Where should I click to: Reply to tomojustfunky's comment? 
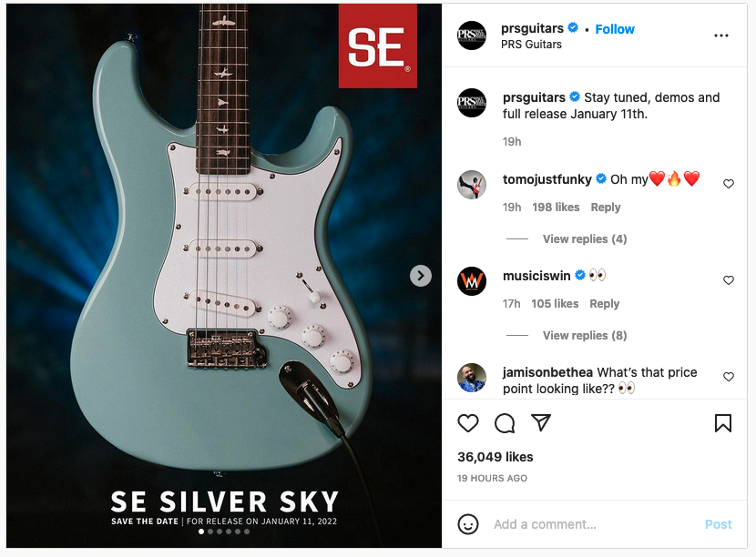(x=606, y=208)
